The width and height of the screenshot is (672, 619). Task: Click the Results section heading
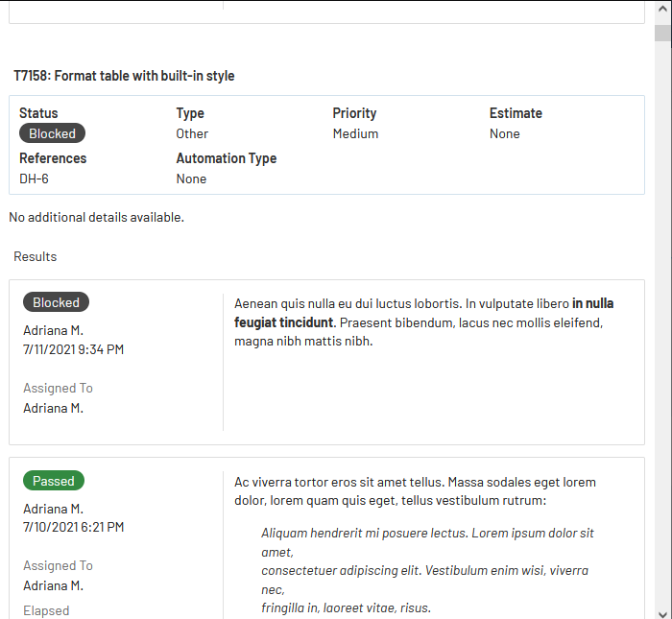(36, 256)
